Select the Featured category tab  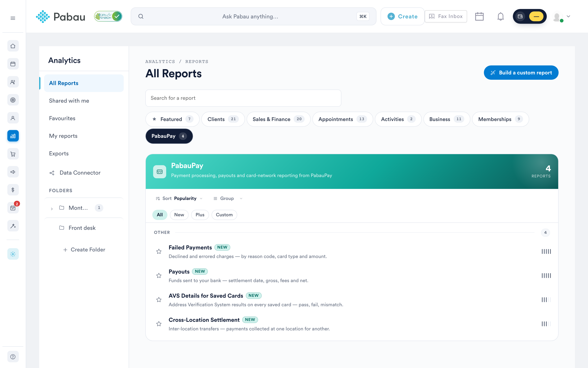pyautogui.click(x=173, y=119)
